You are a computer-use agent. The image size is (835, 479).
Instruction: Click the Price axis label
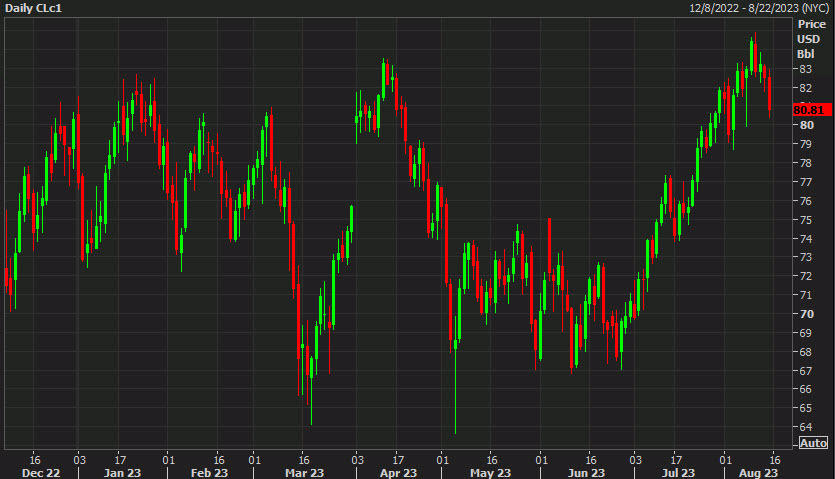point(812,24)
